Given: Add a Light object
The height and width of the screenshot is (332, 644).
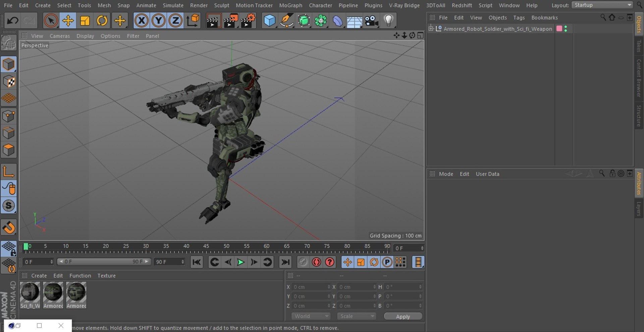Looking at the screenshot, I should click(388, 21).
